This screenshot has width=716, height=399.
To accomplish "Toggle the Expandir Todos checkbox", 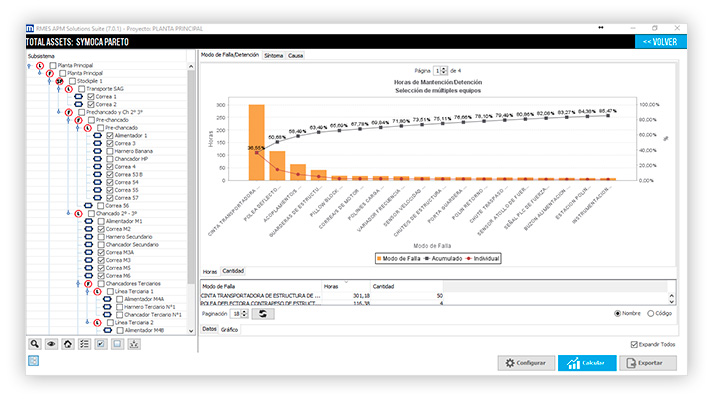I will 634,344.
